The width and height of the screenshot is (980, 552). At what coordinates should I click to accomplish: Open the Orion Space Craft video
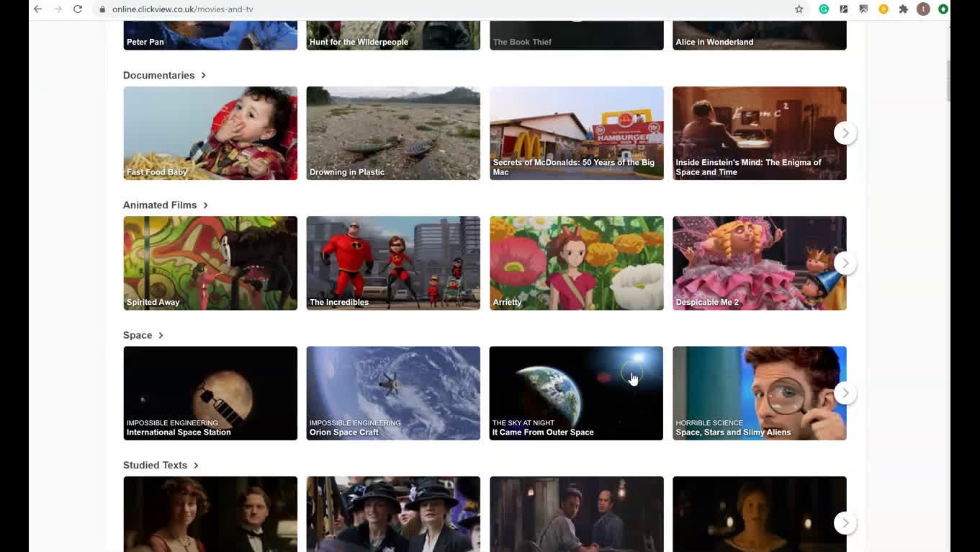393,393
